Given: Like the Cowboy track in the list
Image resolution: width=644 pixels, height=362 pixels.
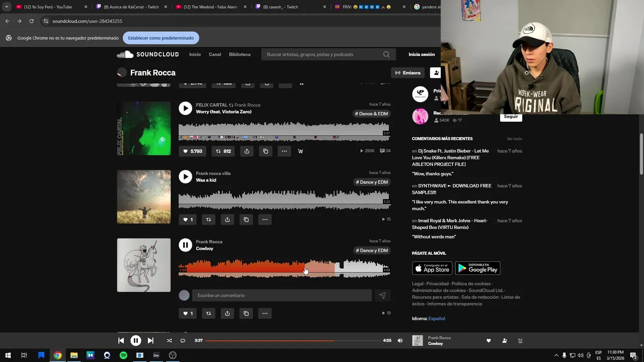Looking at the screenshot, I should (188, 313).
